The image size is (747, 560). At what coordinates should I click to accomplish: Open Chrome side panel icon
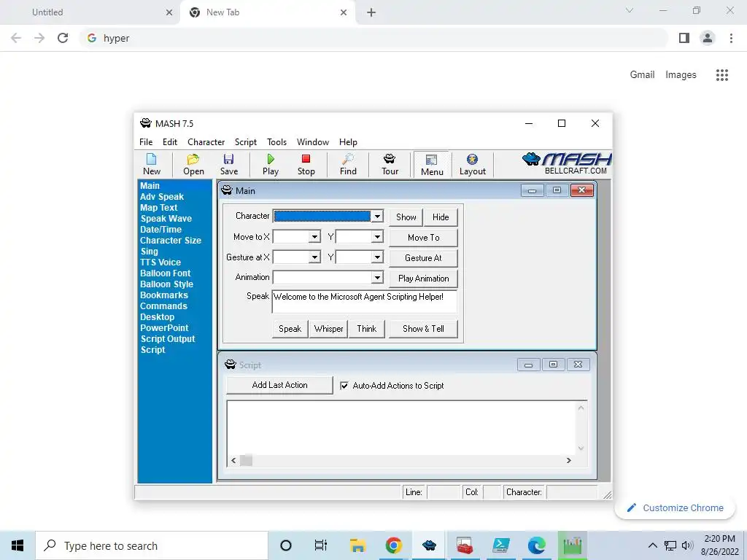[x=684, y=38]
